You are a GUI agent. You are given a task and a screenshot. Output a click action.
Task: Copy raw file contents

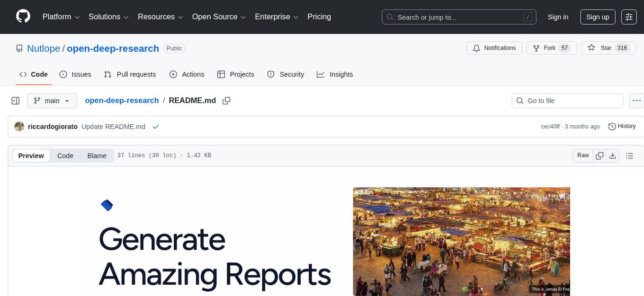[599, 156]
